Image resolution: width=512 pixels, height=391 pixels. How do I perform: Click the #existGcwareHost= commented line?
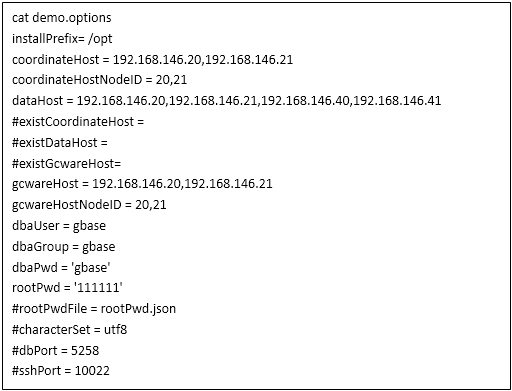(66, 163)
